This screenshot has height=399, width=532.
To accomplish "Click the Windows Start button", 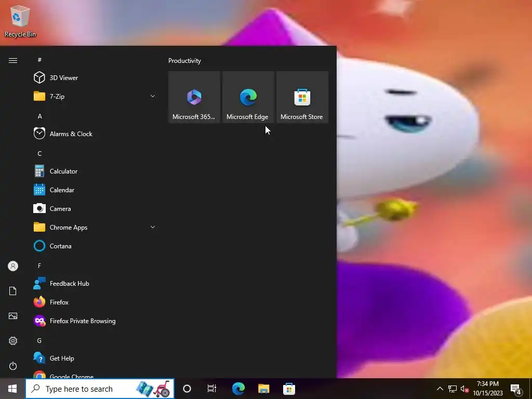I will 12,389.
